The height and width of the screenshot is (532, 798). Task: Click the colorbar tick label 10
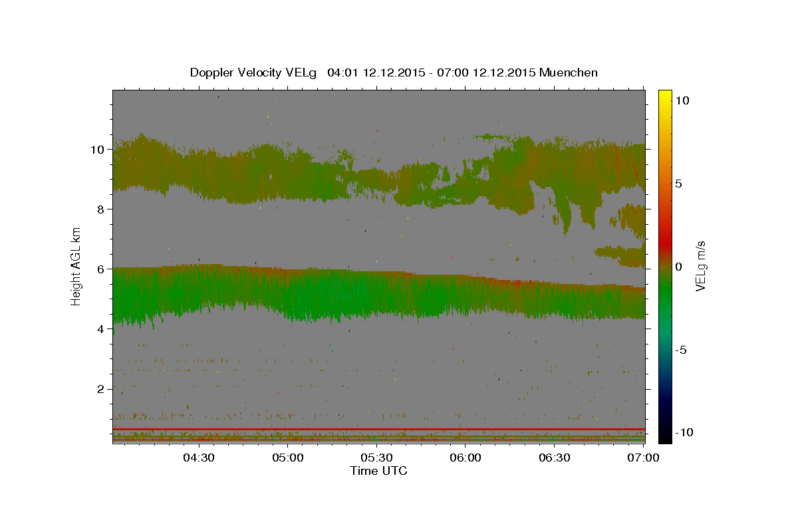coord(682,100)
